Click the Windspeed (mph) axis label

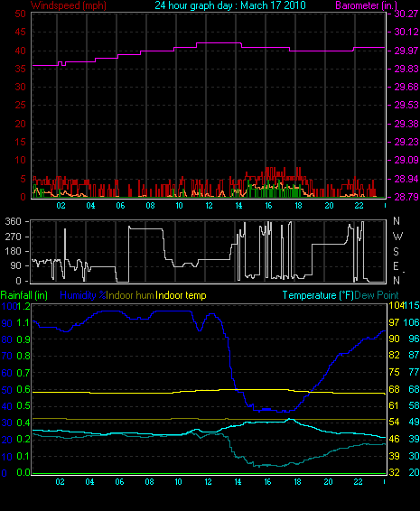69,5
